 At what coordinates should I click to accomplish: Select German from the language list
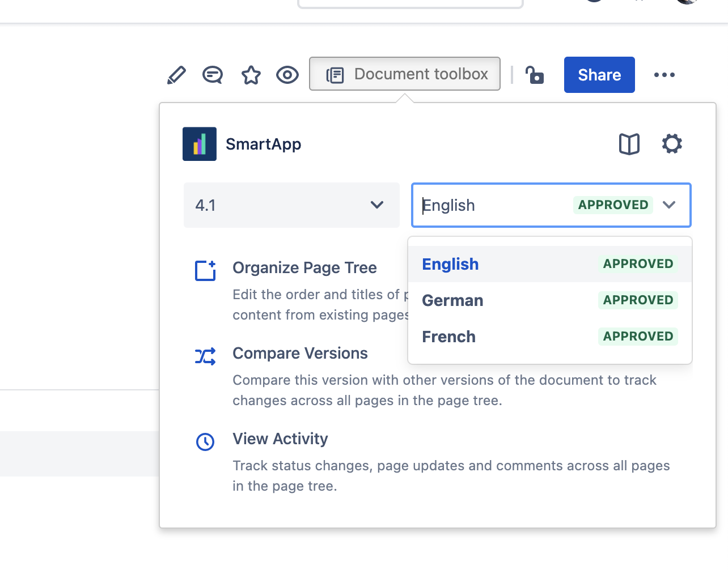click(x=452, y=300)
